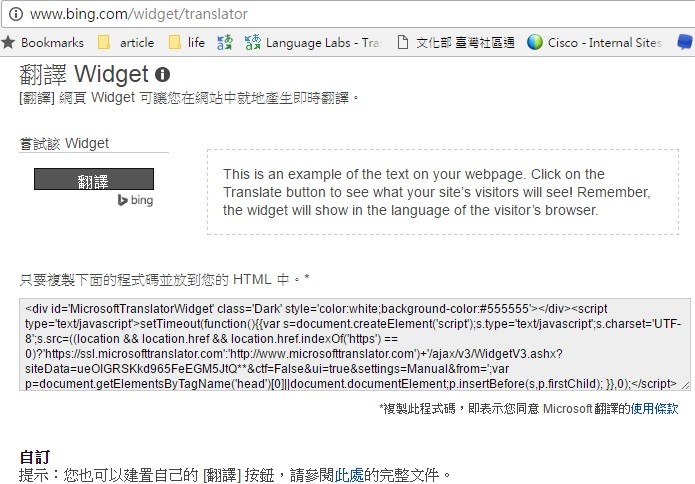The image size is (695, 484).
Task: Click the site info icon in address bar
Action: [16, 14]
